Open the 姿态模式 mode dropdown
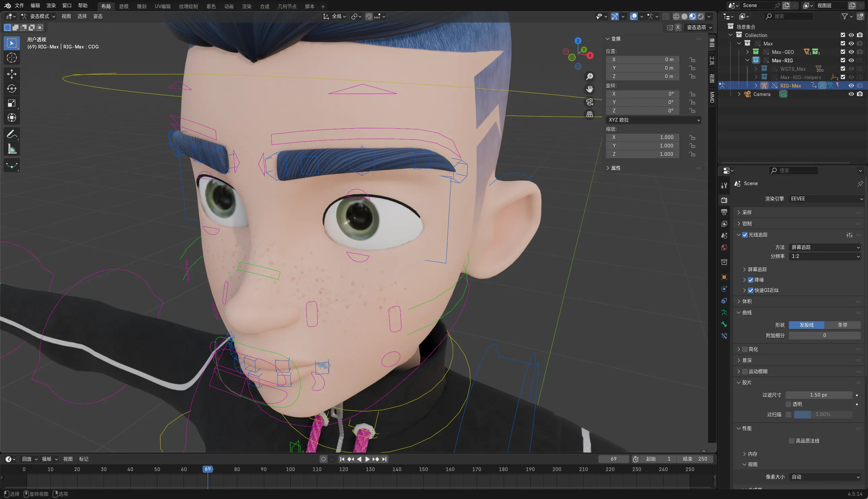868x499 pixels. 38,16
